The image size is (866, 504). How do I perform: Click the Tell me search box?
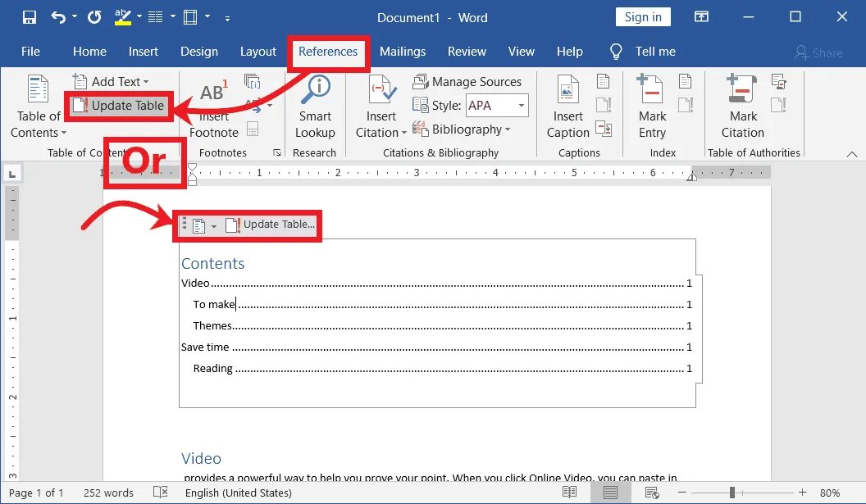click(643, 52)
